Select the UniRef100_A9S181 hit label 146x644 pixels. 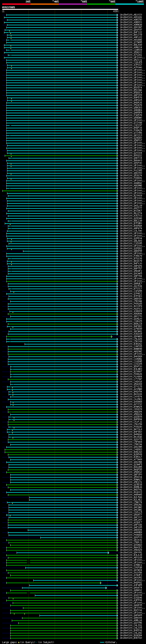point(131,17)
